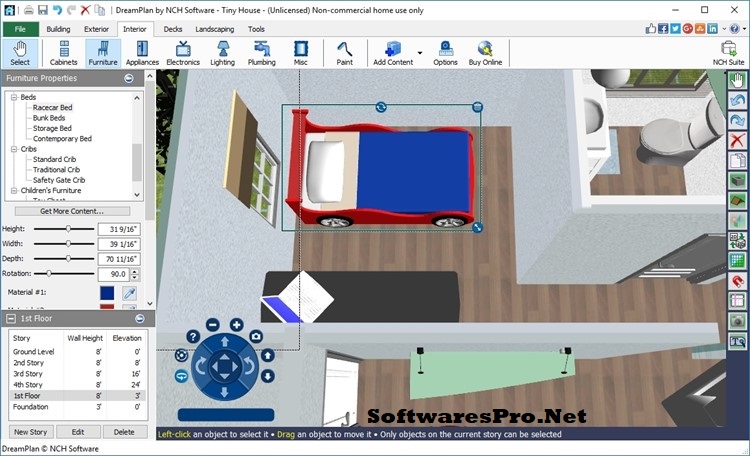Choose the Lighting lamp tool

[223, 52]
